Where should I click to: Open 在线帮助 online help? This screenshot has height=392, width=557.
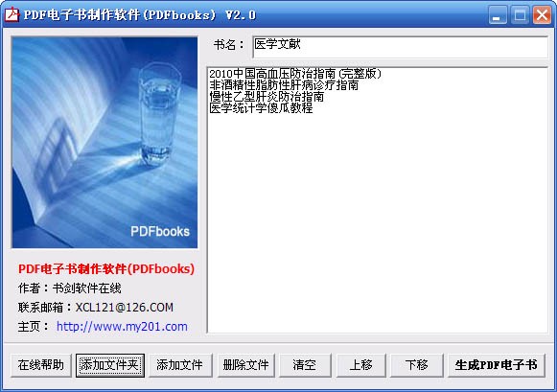coord(41,365)
